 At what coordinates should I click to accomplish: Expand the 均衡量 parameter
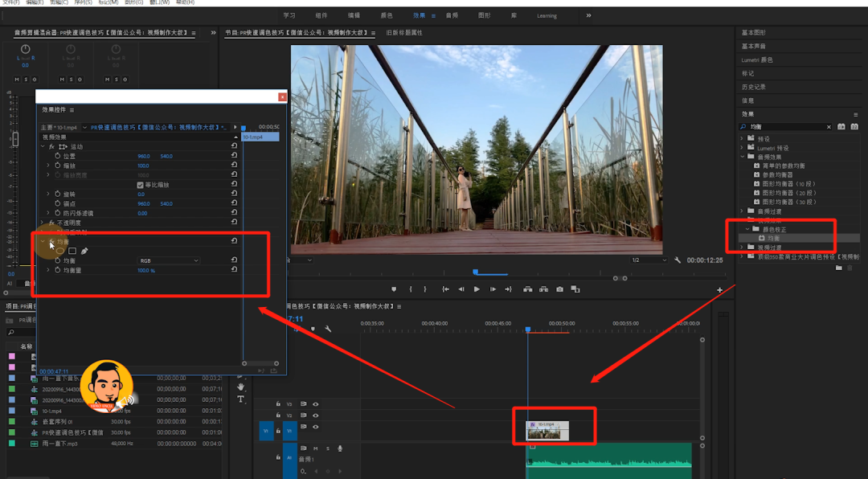pos(48,270)
